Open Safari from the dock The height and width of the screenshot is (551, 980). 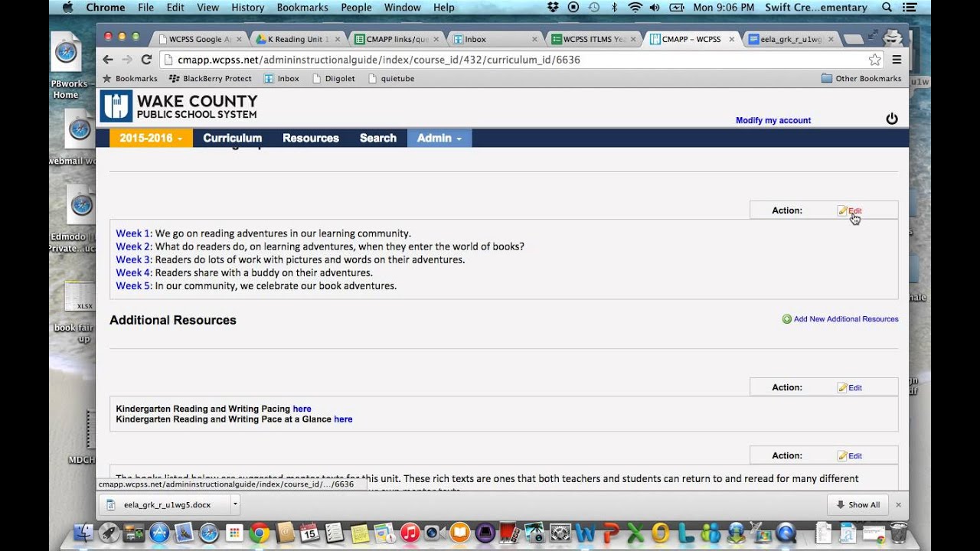click(209, 533)
